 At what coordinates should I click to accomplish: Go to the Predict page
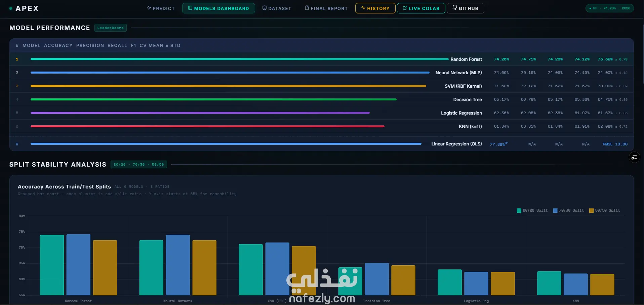pos(161,8)
